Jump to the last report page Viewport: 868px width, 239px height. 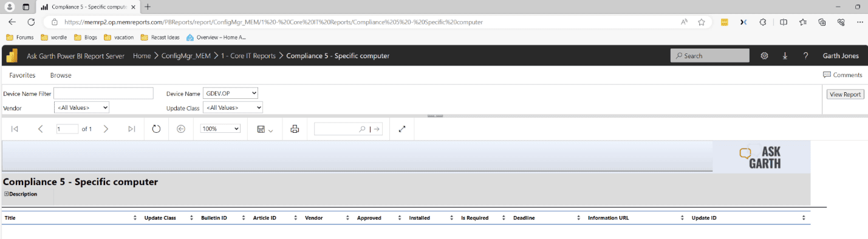coord(132,129)
